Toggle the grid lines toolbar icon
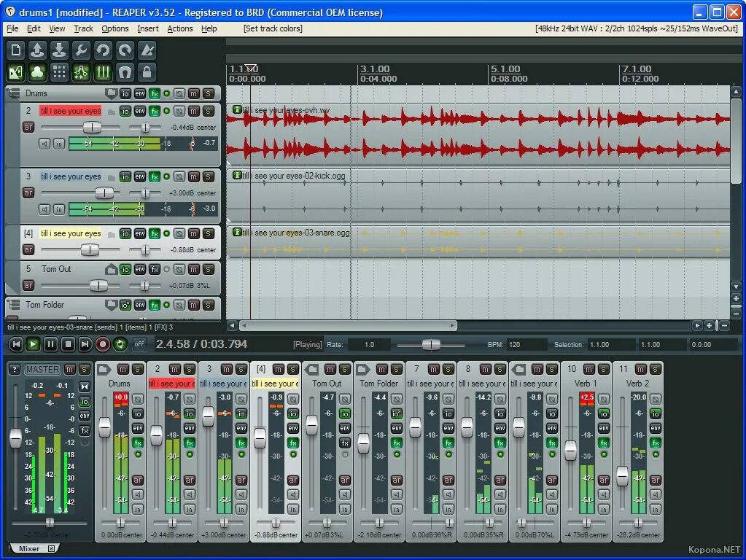 tap(103, 72)
